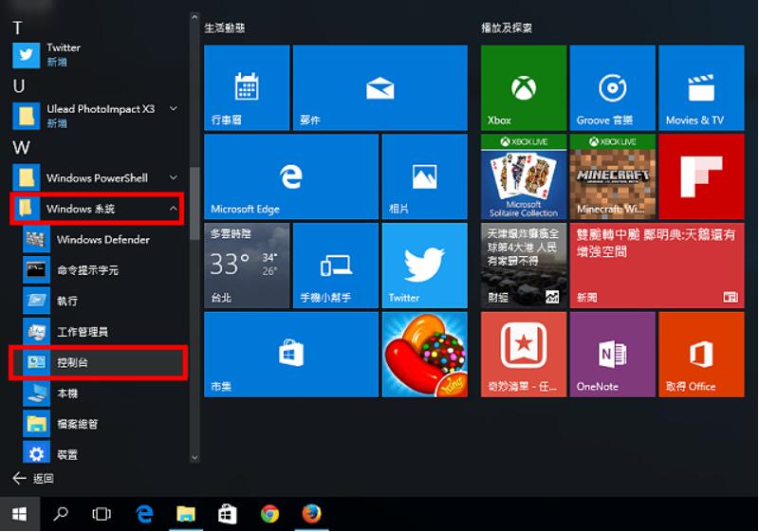Click the app list scrollbar thumb
This screenshot has width=759, height=532.
[x=194, y=203]
